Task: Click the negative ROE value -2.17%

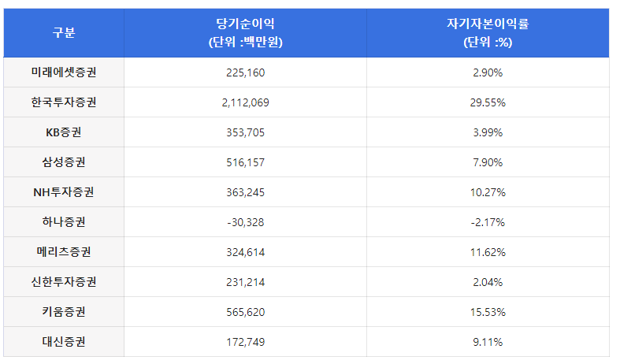Action: point(488,222)
